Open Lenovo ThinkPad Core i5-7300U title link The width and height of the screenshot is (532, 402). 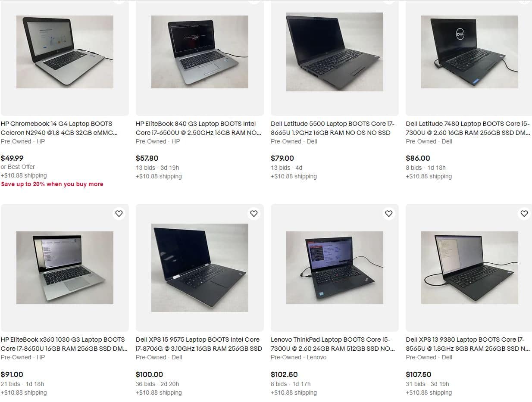click(x=333, y=344)
